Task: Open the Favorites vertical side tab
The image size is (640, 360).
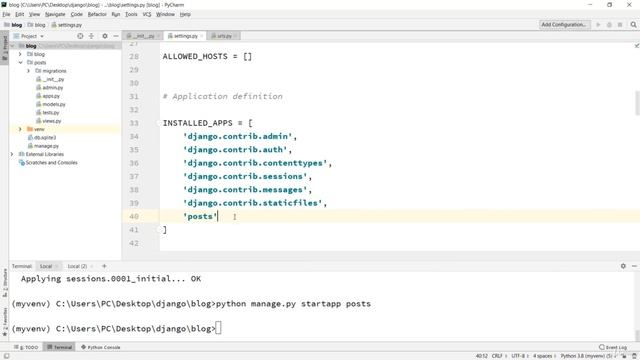Action: coord(4,322)
